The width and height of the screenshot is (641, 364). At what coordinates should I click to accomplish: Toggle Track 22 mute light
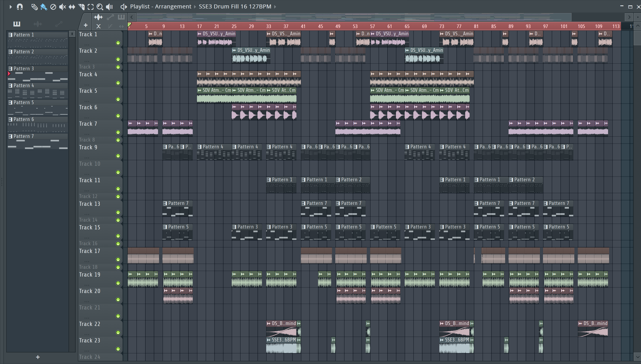(x=118, y=332)
